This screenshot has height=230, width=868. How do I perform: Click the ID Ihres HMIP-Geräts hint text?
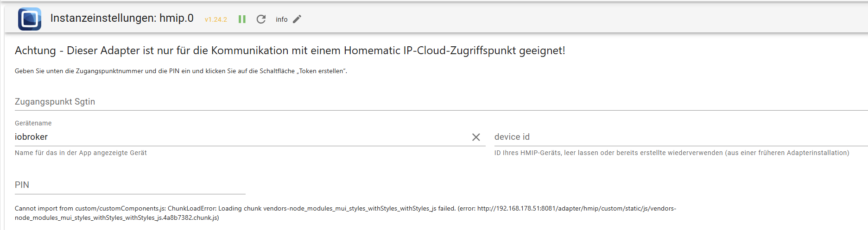(672, 153)
